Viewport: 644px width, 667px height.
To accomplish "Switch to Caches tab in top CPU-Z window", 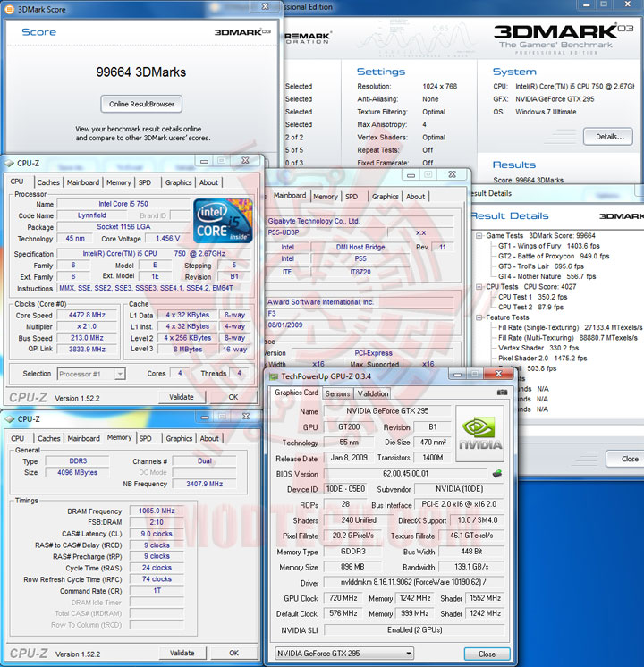I will coord(48,182).
